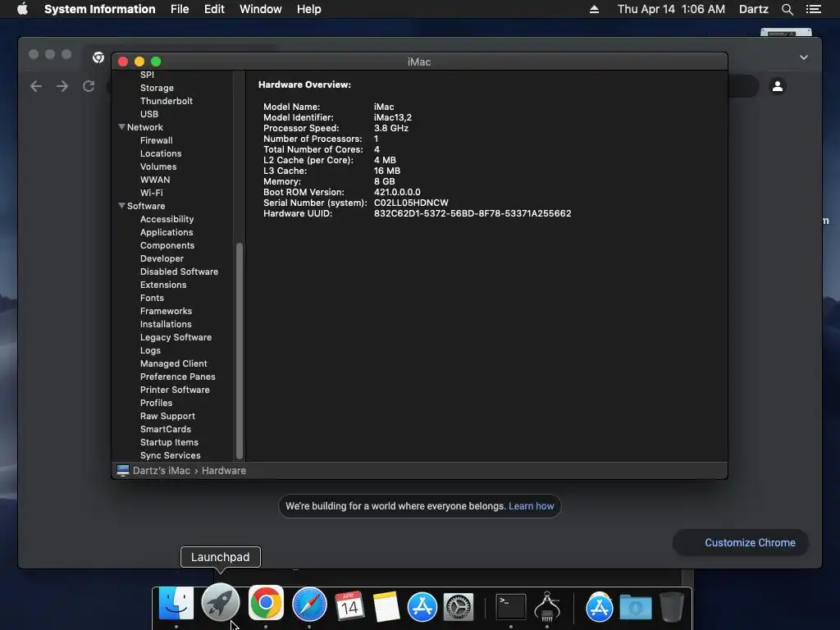Open App Store icon beside Notes
The height and width of the screenshot is (630, 840).
[x=422, y=607]
